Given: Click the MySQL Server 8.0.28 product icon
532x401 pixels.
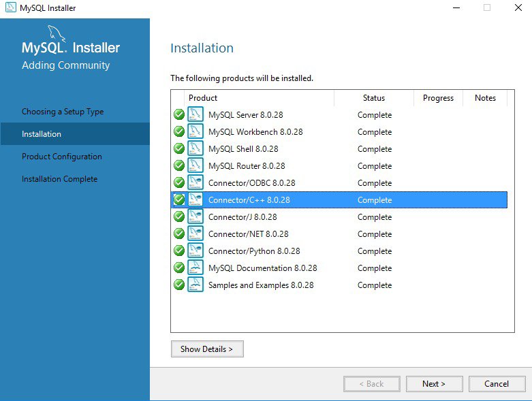Looking at the screenshot, I should [x=195, y=114].
